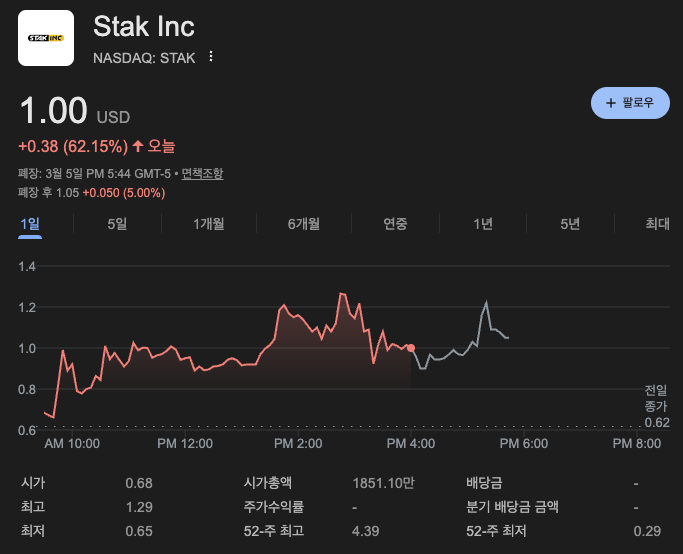683x554 pixels.
Task: Click the PM 12:00 axis label
Action: (x=185, y=443)
